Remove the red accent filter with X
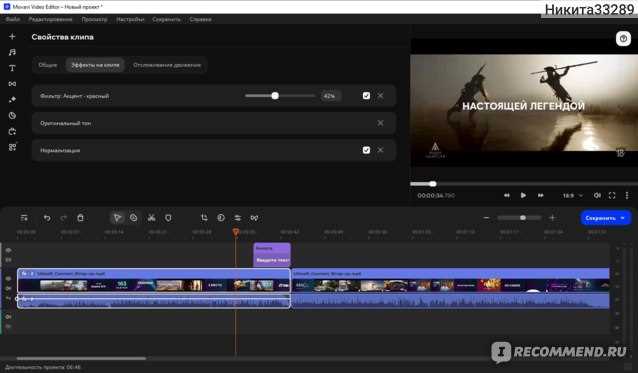638x373 pixels. click(380, 96)
